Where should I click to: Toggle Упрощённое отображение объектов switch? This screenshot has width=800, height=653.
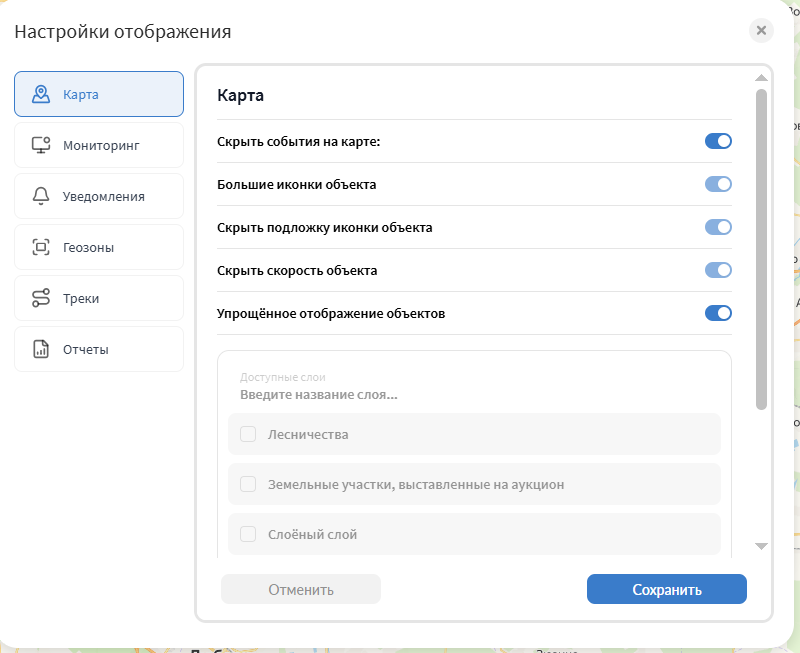(718, 313)
